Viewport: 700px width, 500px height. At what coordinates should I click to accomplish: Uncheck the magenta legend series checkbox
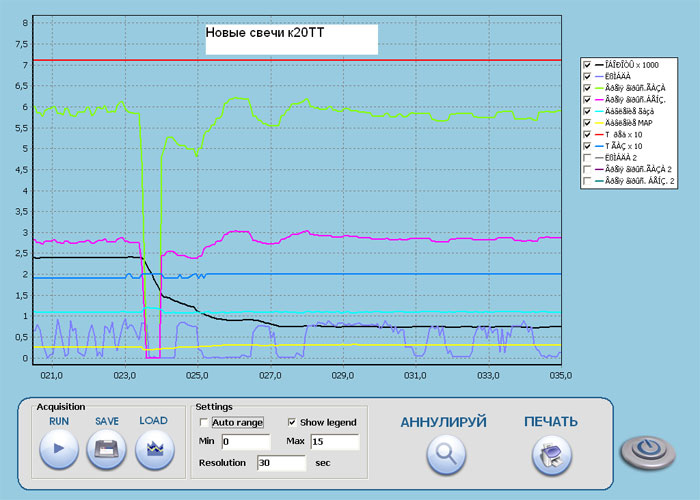tap(588, 100)
